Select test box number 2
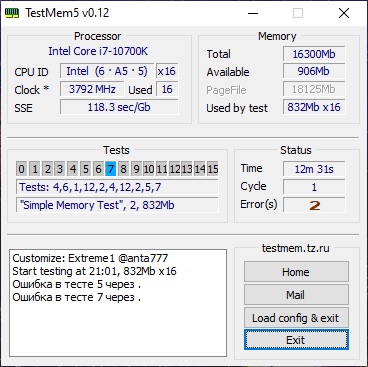Viewport: 368px width, 367px height. [x=47, y=169]
